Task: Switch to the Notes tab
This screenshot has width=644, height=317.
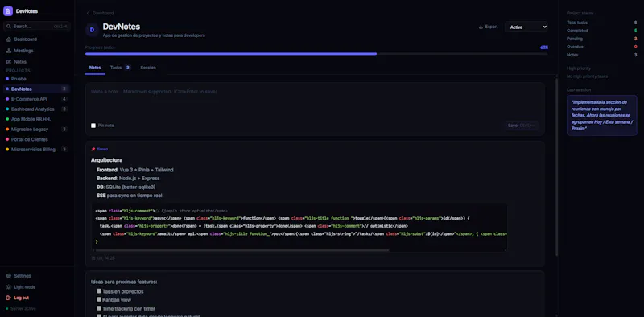Action: pos(95,68)
